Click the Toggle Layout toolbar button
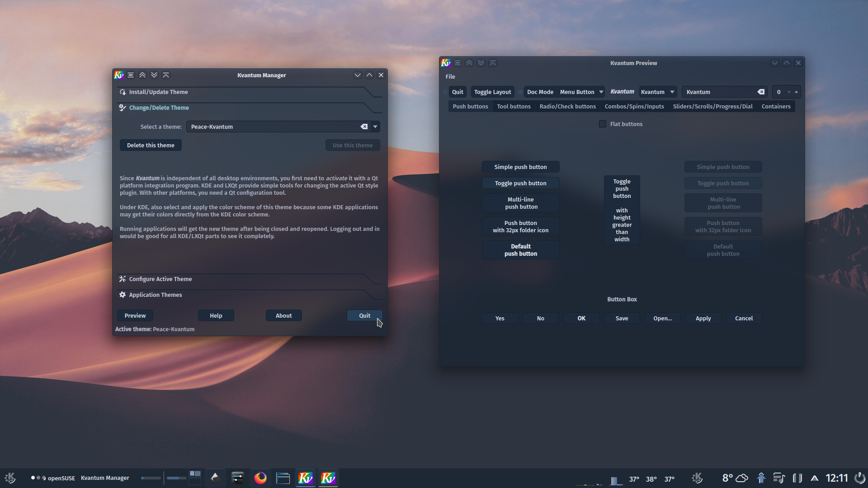 (x=492, y=92)
